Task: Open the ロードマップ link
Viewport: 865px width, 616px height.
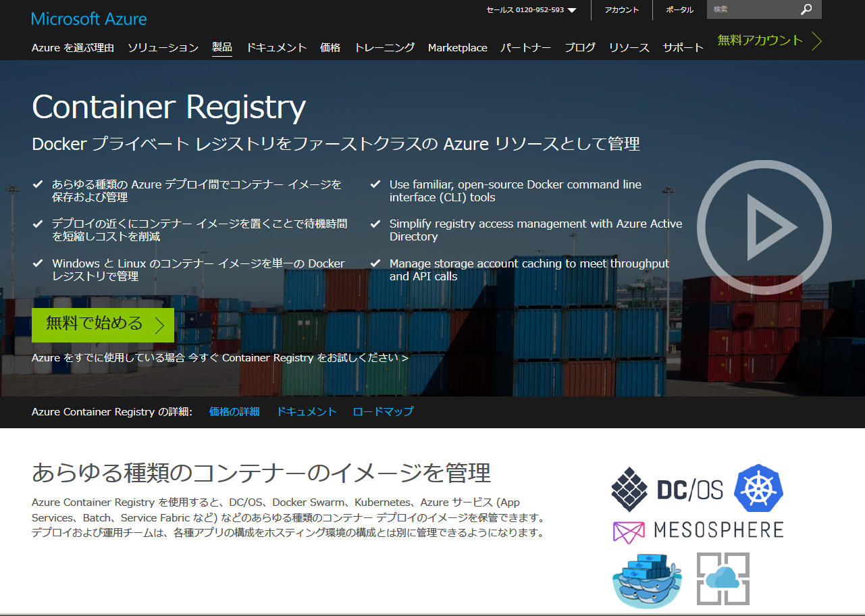Action: point(383,411)
